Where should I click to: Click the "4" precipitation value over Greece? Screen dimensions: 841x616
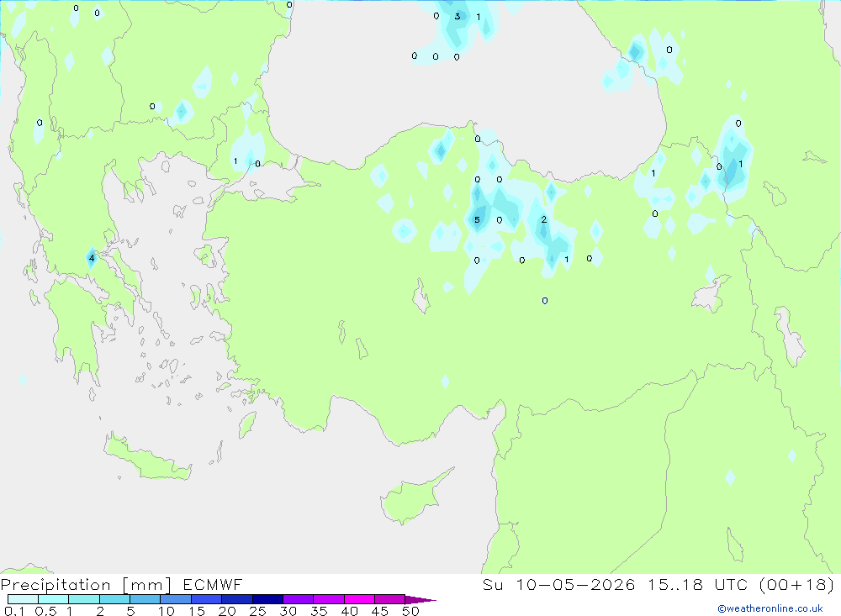pos(92,258)
